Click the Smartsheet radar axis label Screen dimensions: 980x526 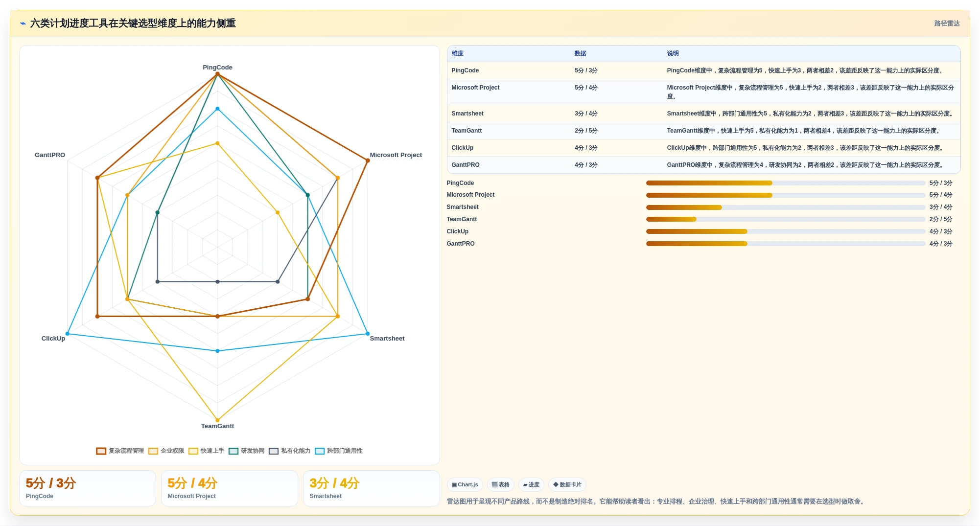(x=387, y=339)
